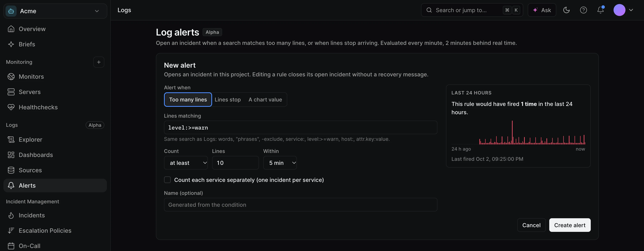Open help via the question mark icon
The height and width of the screenshot is (251, 644).
583,10
